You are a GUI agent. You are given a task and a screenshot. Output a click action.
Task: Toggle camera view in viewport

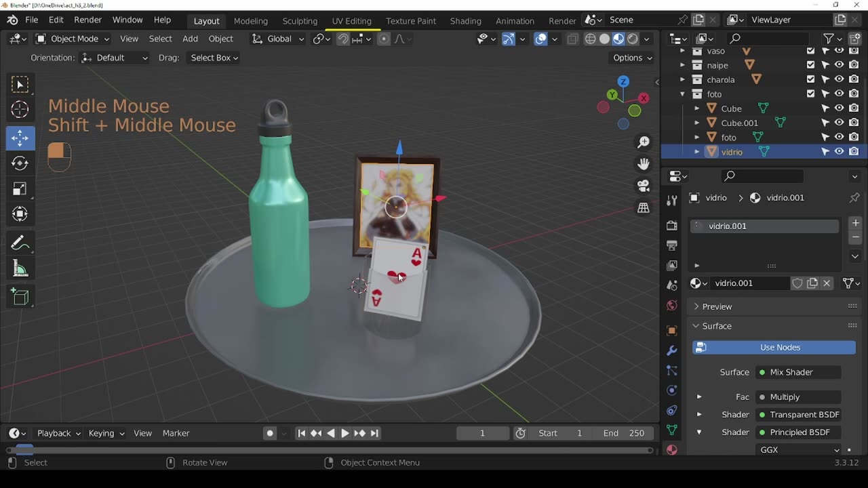click(x=643, y=186)
